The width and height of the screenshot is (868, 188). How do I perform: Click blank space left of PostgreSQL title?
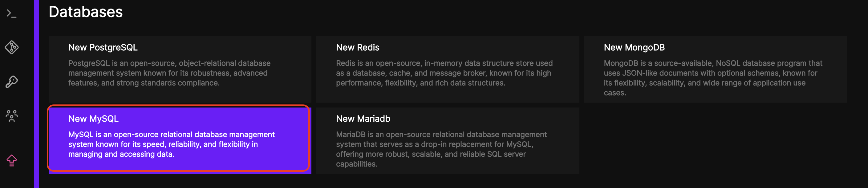[58, 48]
